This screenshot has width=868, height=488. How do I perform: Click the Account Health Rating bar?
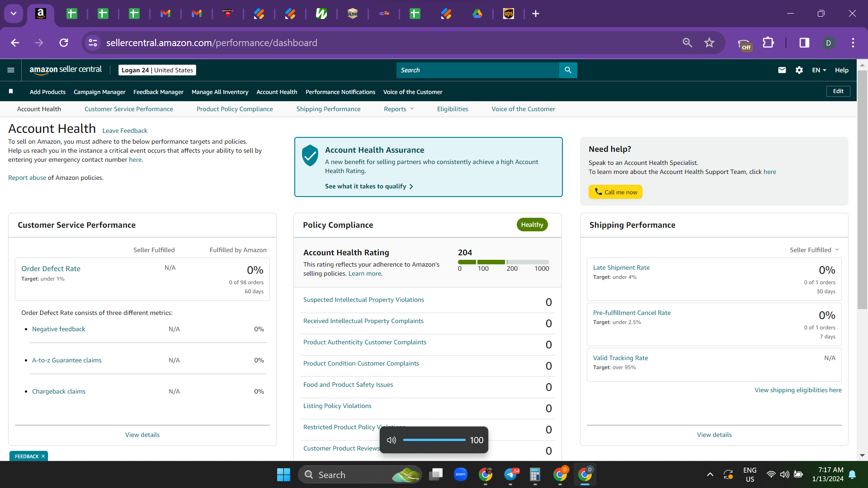click(x=504, y=262)
